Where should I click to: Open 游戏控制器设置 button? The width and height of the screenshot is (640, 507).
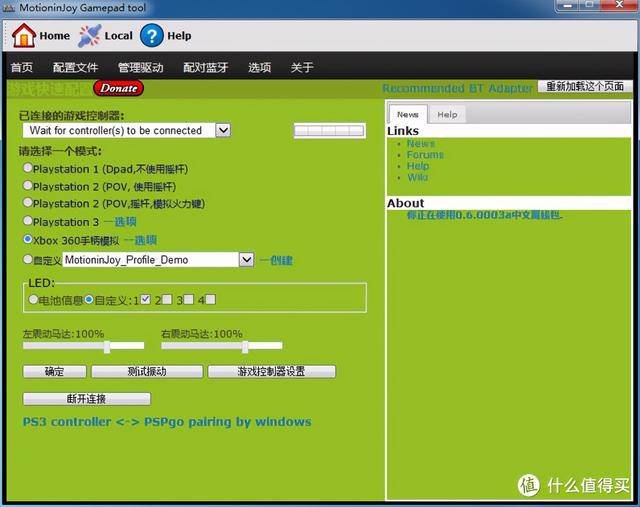coord(271,371)
